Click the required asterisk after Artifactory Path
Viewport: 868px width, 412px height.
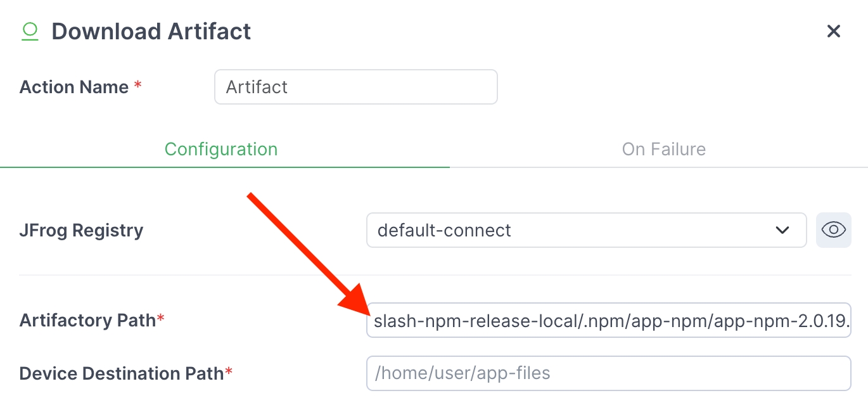tap(161, 319)
